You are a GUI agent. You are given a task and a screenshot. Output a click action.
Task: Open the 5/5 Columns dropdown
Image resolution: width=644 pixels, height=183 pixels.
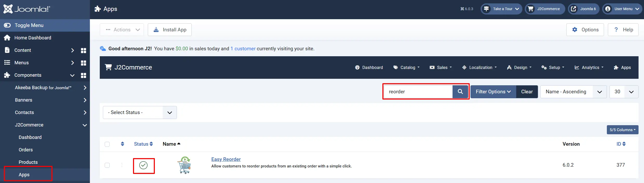(x=622, y=130)
